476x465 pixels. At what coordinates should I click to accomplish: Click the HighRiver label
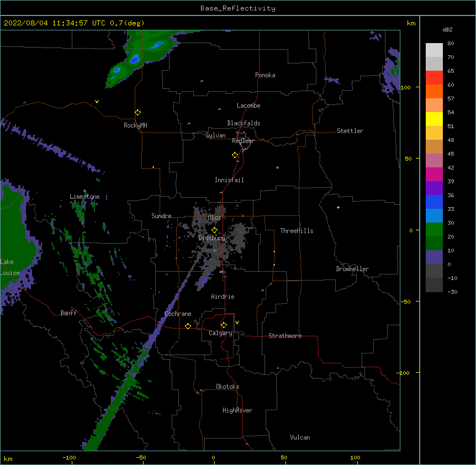237,410
